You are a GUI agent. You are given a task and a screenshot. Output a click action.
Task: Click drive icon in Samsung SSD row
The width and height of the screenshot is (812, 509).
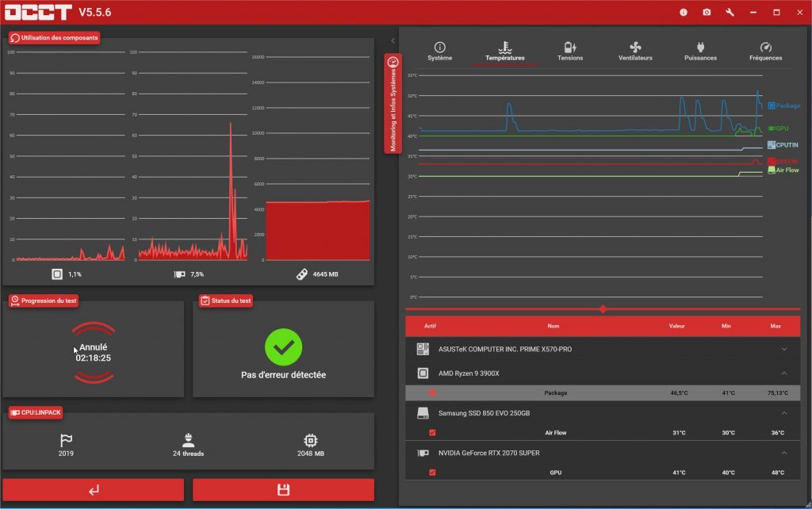(423, 413)
